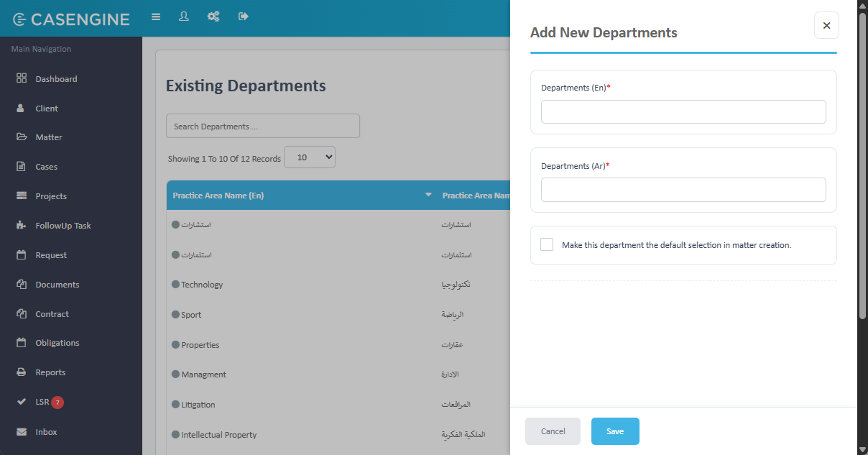
Task: Click the Obligations calendar icon
Action: [22, 342]
